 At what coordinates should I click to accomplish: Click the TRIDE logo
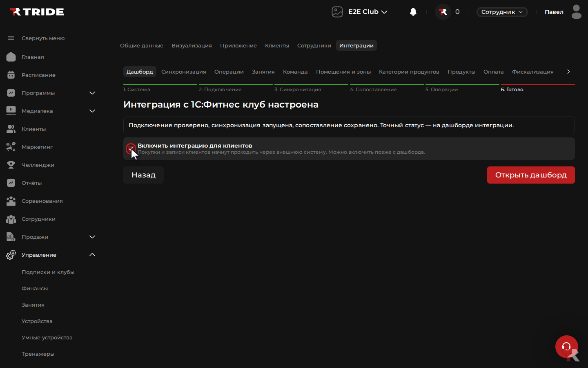coord(37,12)
